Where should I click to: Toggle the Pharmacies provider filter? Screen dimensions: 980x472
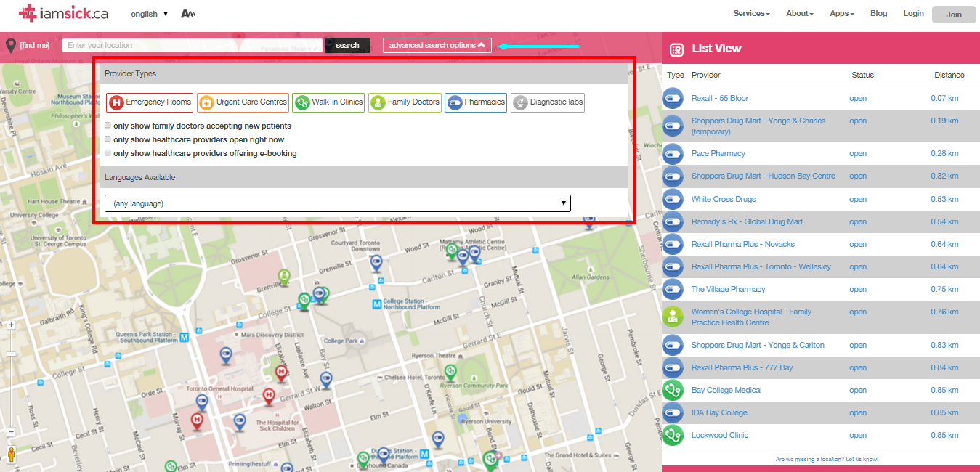(476, 102)
